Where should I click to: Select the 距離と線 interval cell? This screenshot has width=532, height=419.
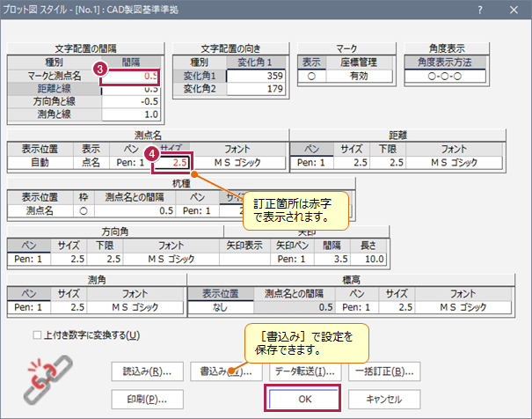point(130,89)
